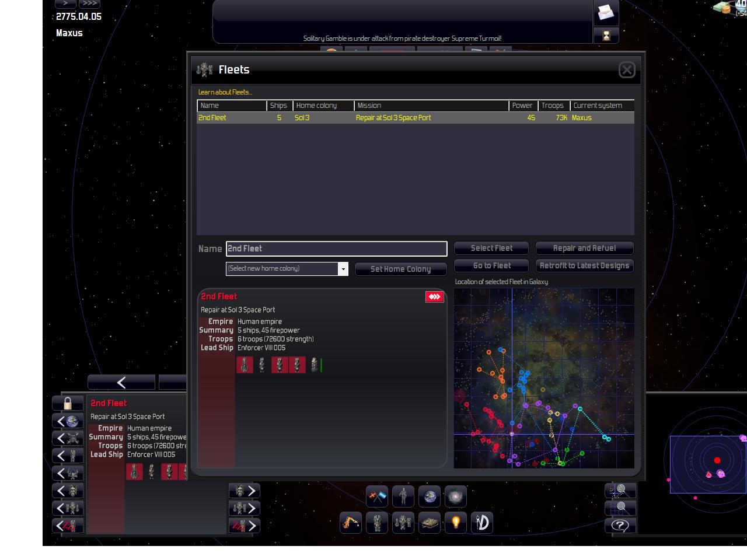Click the Set Home Colony button
This screenshot has height=560, width=747.
click(400, 269)
